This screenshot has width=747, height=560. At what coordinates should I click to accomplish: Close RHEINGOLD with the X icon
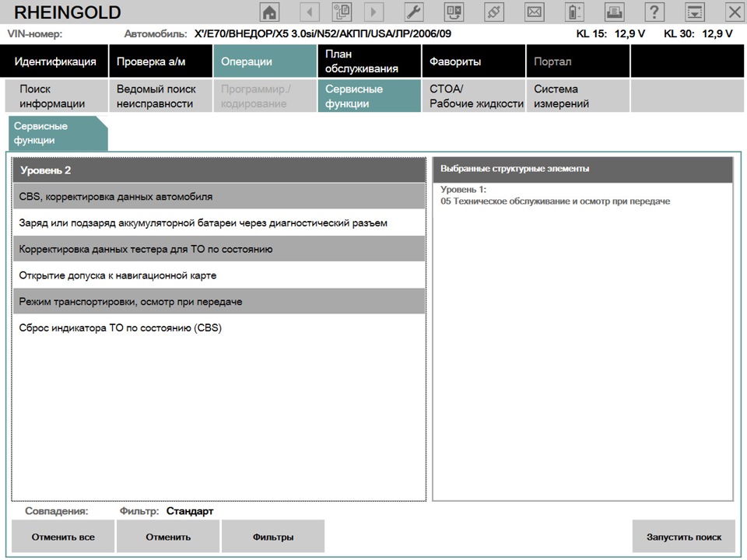point(735,12)
